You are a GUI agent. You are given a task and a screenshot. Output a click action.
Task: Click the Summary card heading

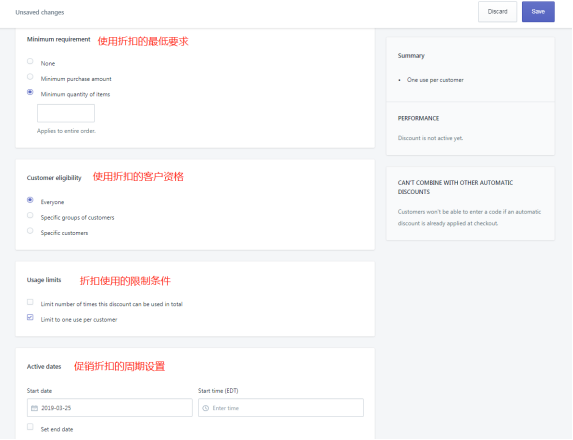[411, 56]
